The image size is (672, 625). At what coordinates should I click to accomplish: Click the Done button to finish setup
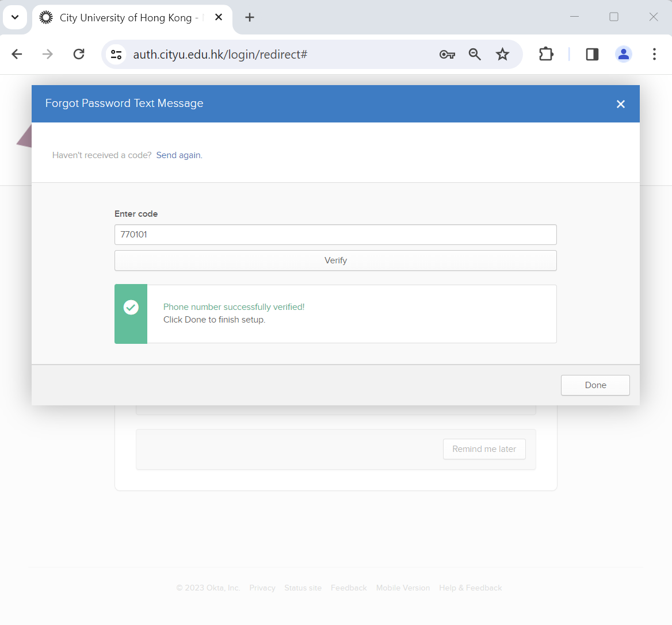coord(595,385)
